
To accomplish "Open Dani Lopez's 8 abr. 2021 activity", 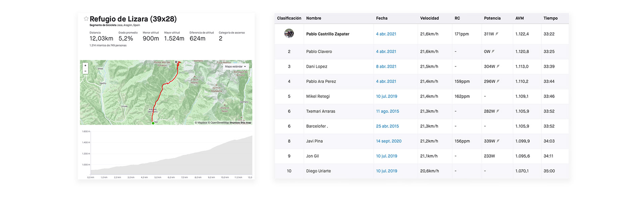I will pos(386,67).
